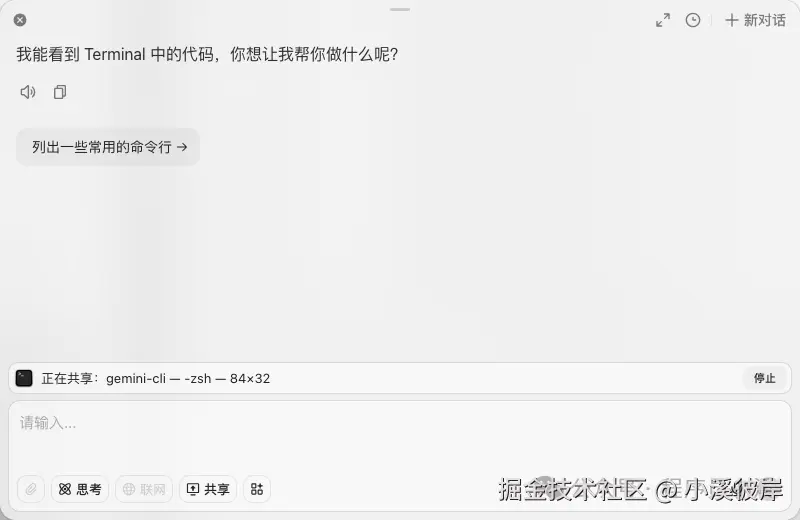The height and width of the screenshot is (520, 800).
Task: Click the plus icon beside 新对话
Action: 732,20
